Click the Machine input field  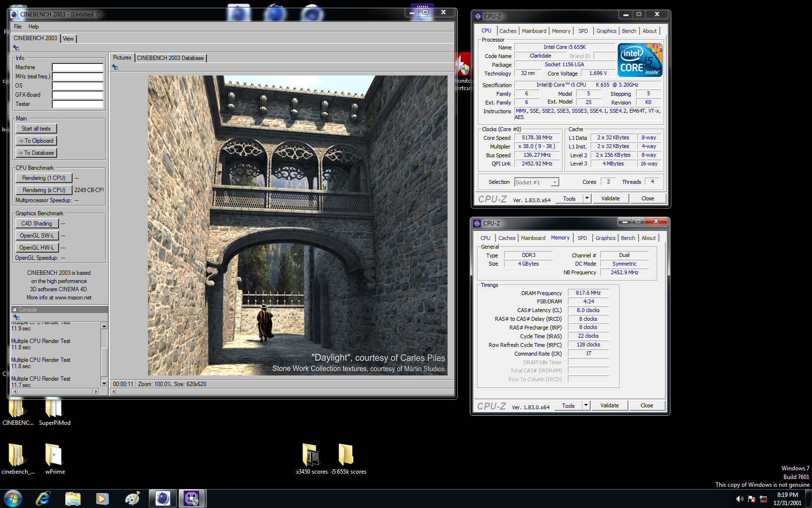(78, 67)
